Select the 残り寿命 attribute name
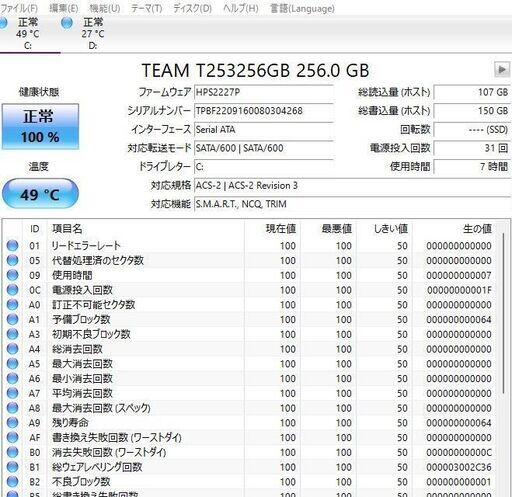The width and height of the screenshot is (512, 497). (x=70, y=423)
